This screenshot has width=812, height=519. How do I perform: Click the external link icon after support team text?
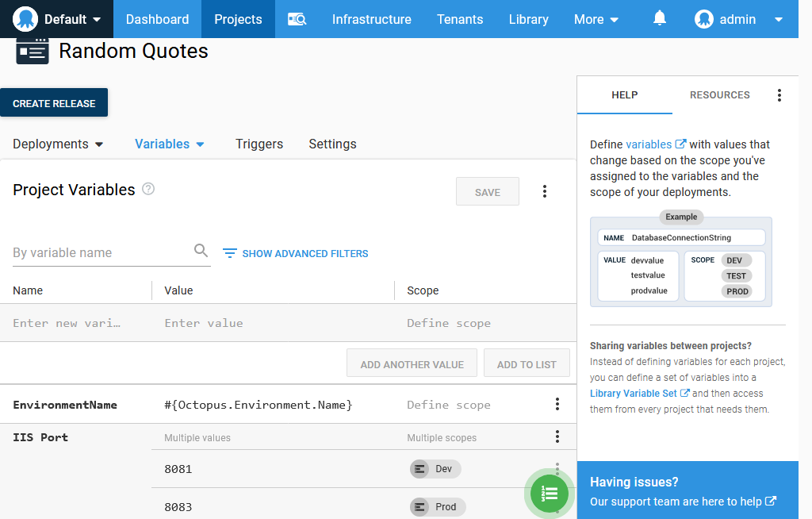(x=771, y=502)
